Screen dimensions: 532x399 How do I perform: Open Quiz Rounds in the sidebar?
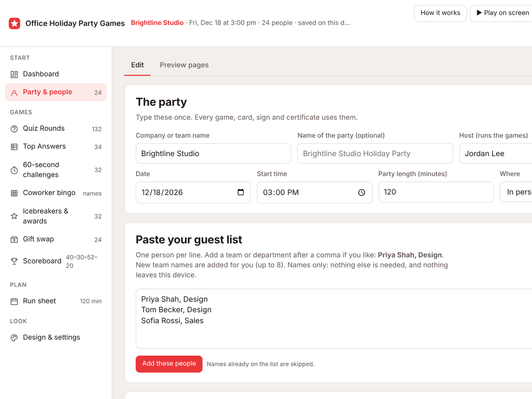[56, 129]
